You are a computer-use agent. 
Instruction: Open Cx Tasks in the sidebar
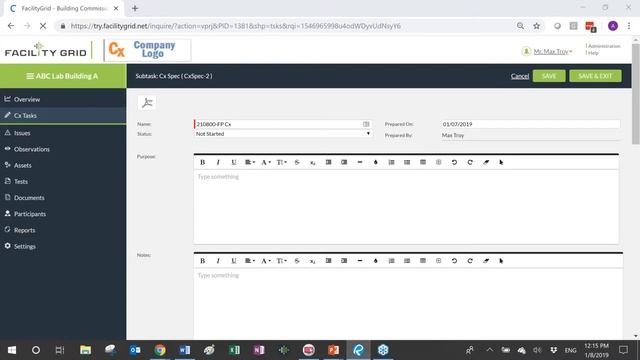click(x=63, y=116)
